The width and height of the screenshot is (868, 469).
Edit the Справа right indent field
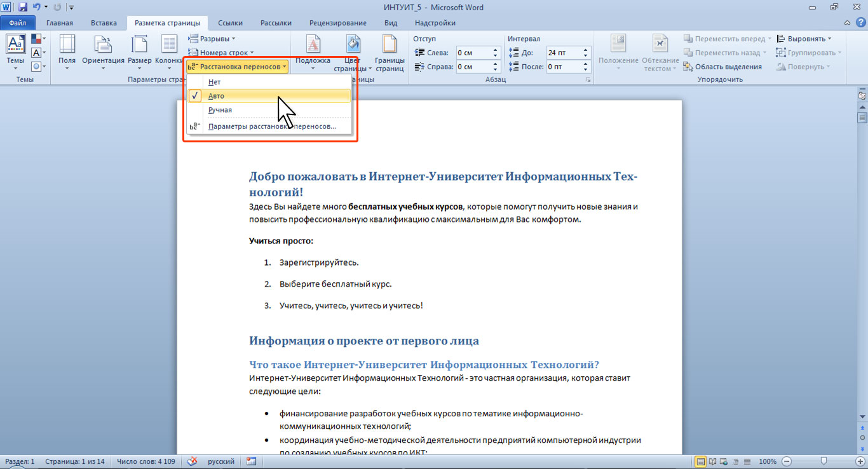(x=473, y=67)
